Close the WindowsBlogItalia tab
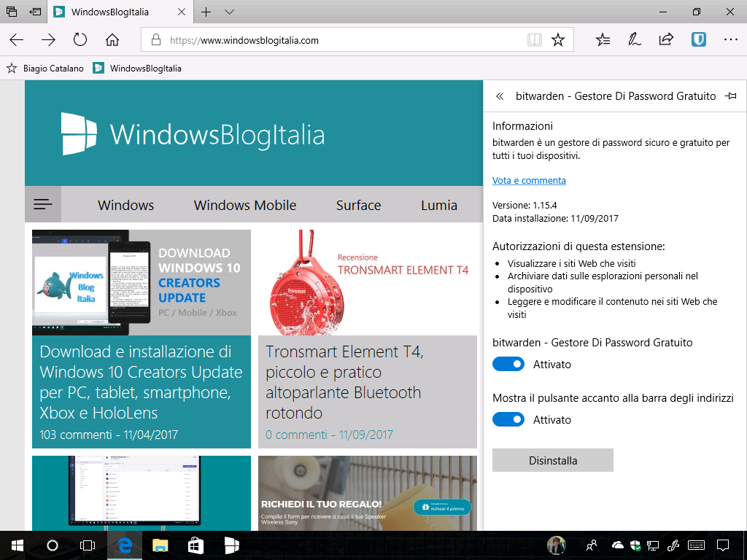The height and width of the screenshot is (560, 747). (x=182, y=12)
